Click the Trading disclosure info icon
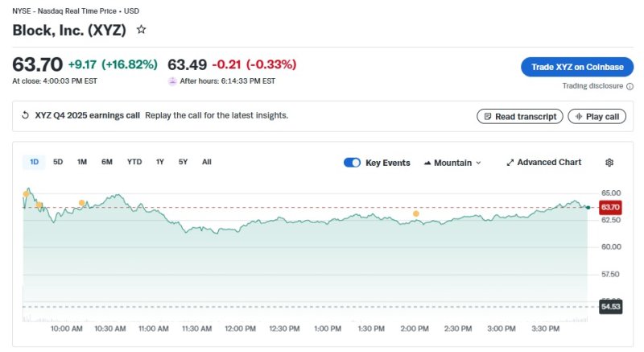This screenshot has height=352, width=644. 630,86
